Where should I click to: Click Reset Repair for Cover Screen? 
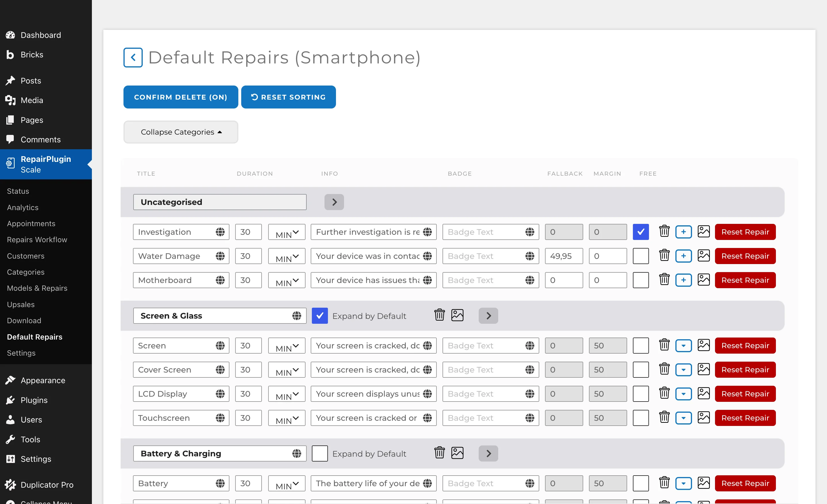(745, 369)
